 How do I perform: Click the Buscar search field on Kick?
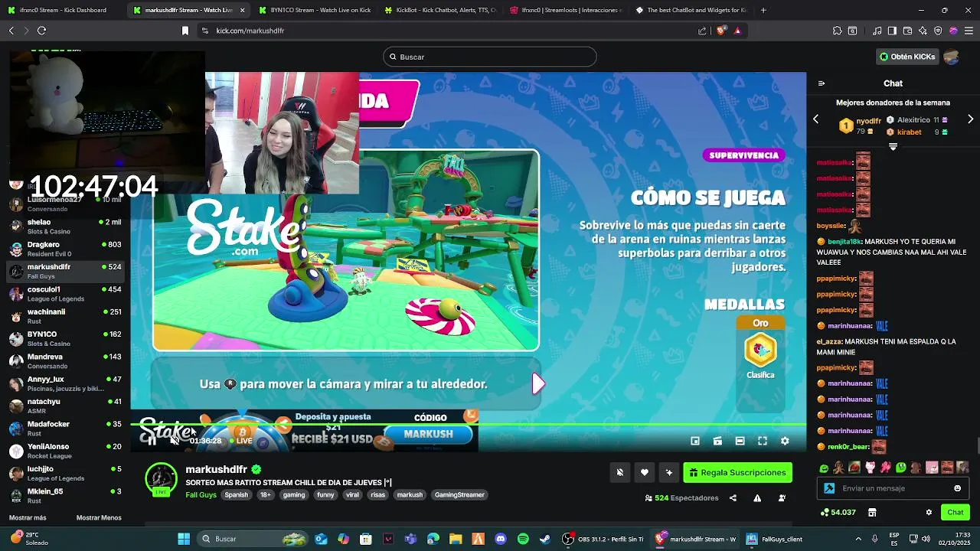coord(490,57)
